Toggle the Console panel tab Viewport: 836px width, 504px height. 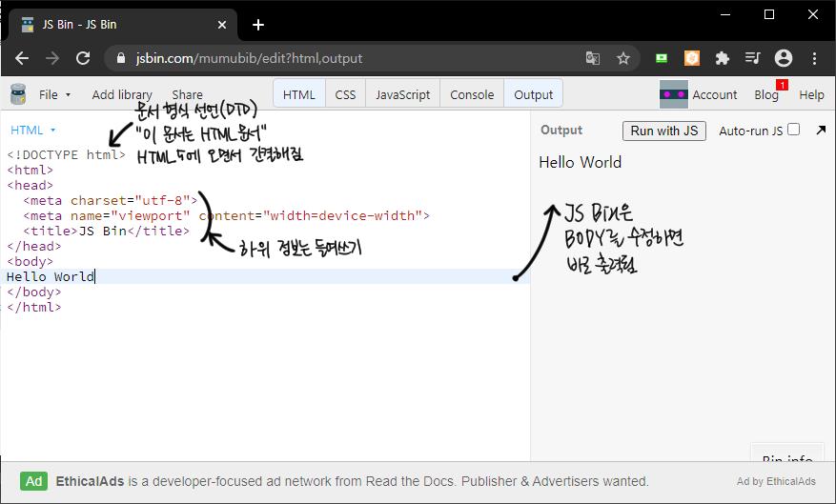(472, 94)
